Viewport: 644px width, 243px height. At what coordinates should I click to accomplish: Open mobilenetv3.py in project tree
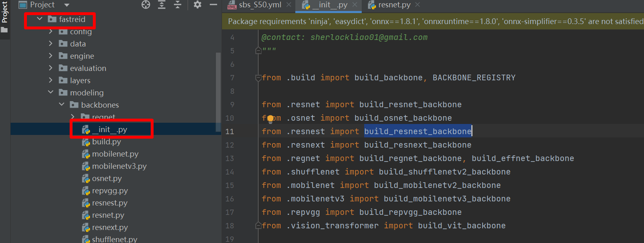click(119, 166)
